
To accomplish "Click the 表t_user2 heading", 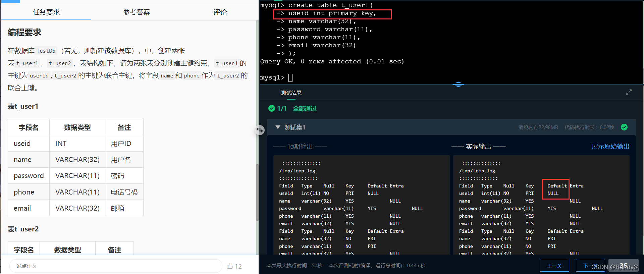I will coord(23,229).
